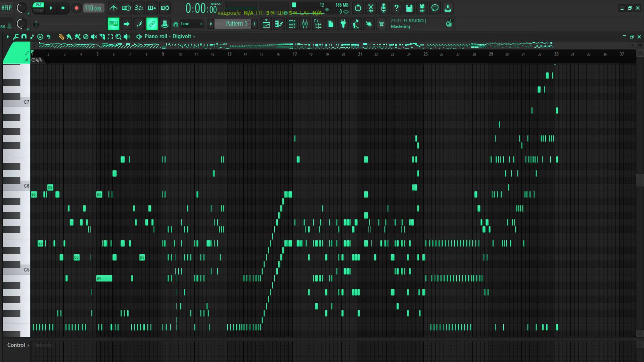
Task: Arm the Record button
Action: tap(77, 8)
